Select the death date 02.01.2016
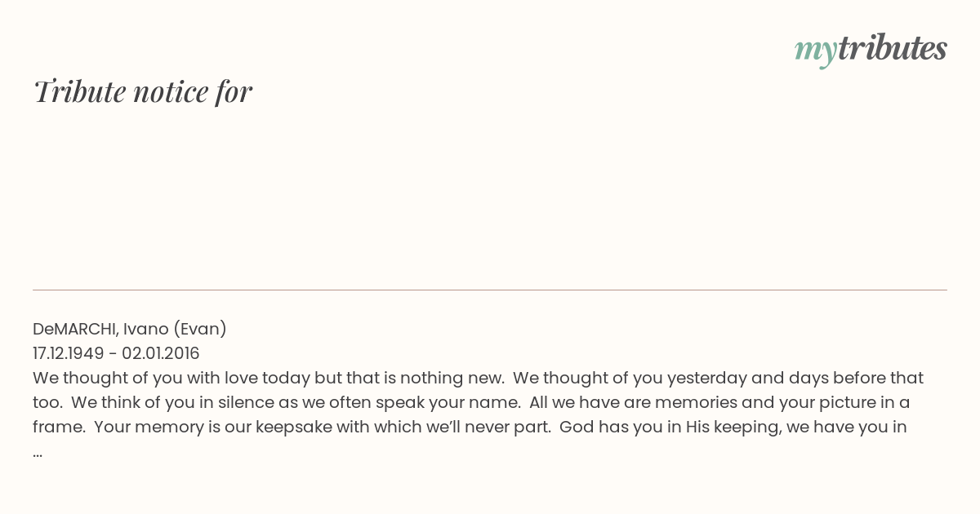Viewport: 980px width, 514px height. click(161, 353)
